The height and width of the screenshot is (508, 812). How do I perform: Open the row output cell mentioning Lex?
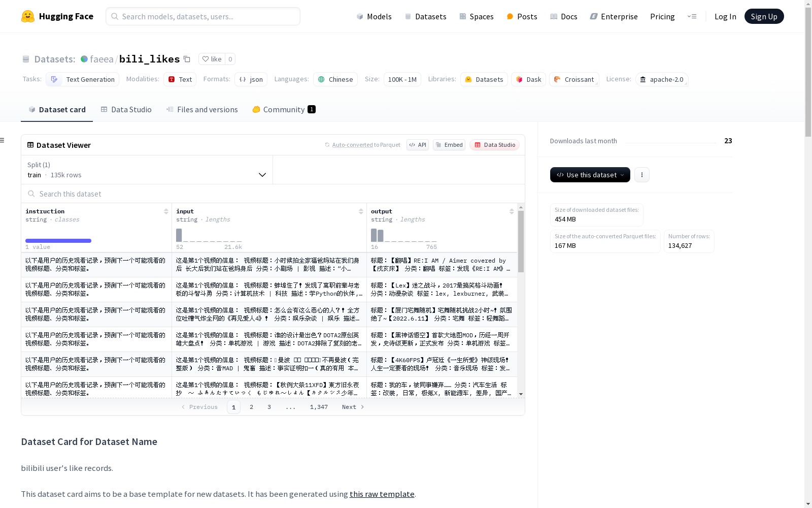coord(442,290)
